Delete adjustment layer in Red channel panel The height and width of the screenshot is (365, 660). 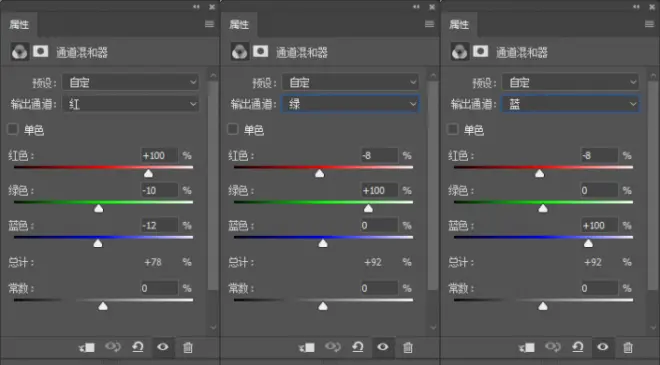pos(188,347)
